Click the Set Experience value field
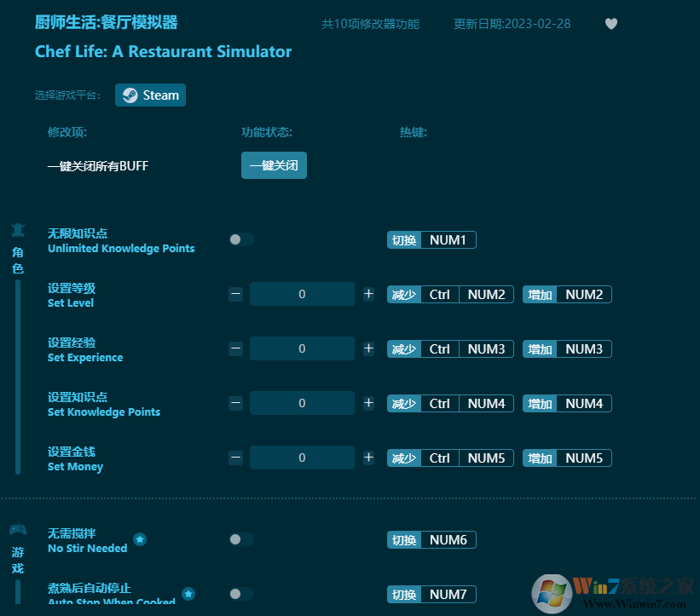The width and height of the screenshot is (700, 616). pyautogui.click(x=302, y=348)
